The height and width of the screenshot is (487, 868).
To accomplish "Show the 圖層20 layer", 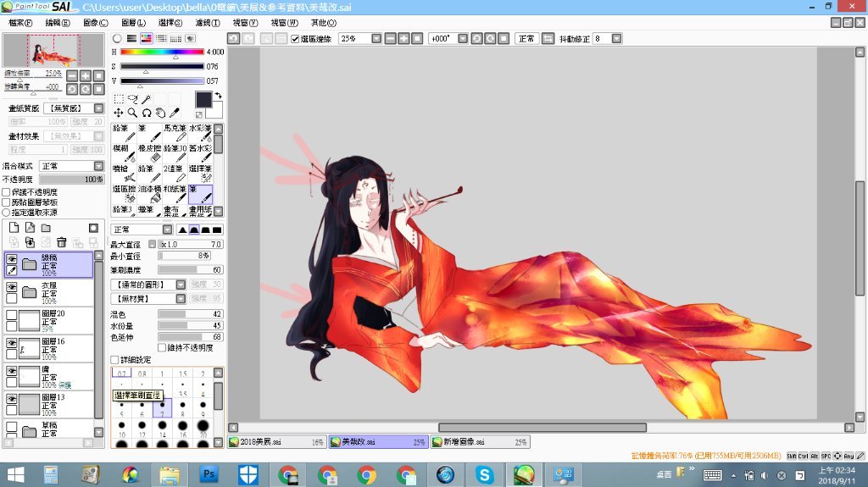I will pos(12,315).
